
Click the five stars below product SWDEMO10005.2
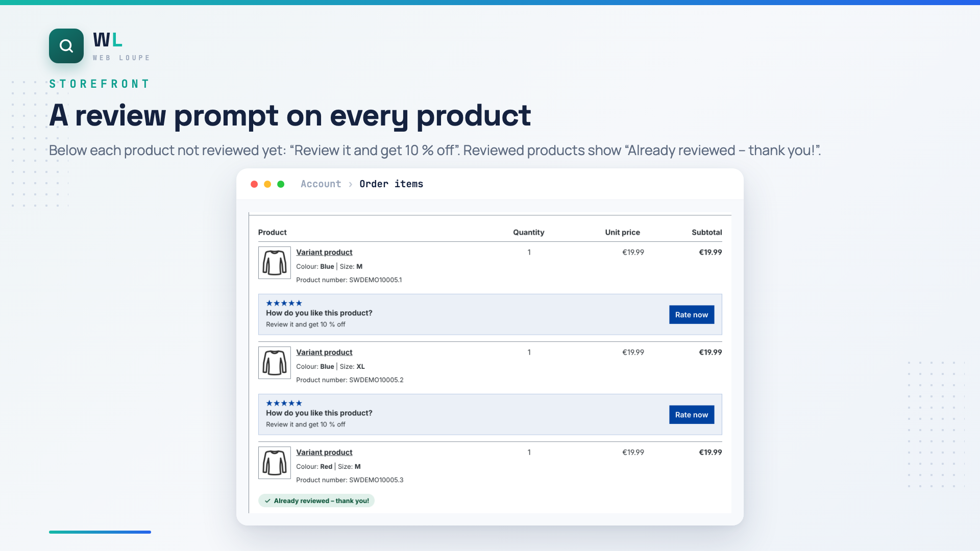tap(284, 403)
